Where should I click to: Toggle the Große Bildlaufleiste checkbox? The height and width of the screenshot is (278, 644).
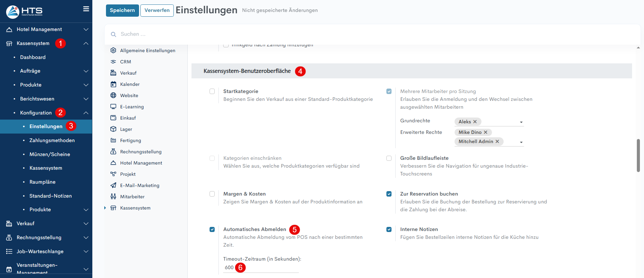tap(389, 158)
